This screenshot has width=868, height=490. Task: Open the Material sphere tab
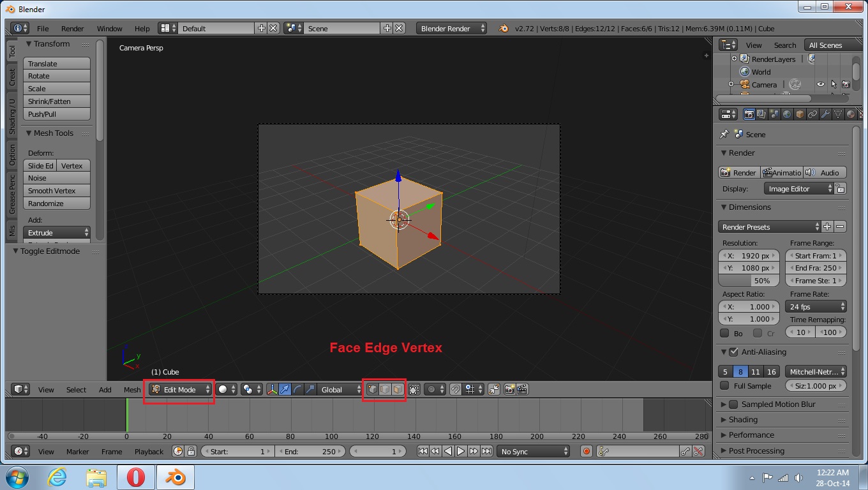click(x=851, y=114)
